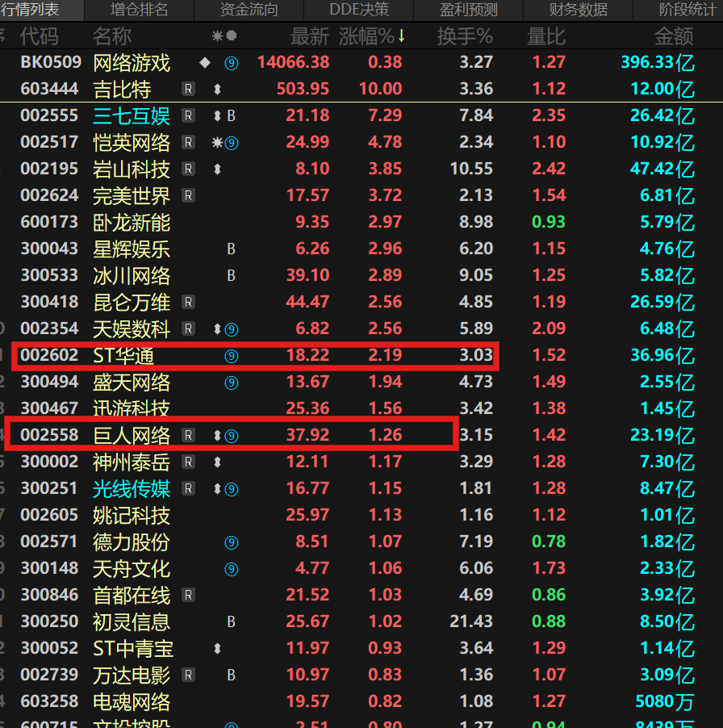Select stock name 讯游科技

click(x=132, y=408)
